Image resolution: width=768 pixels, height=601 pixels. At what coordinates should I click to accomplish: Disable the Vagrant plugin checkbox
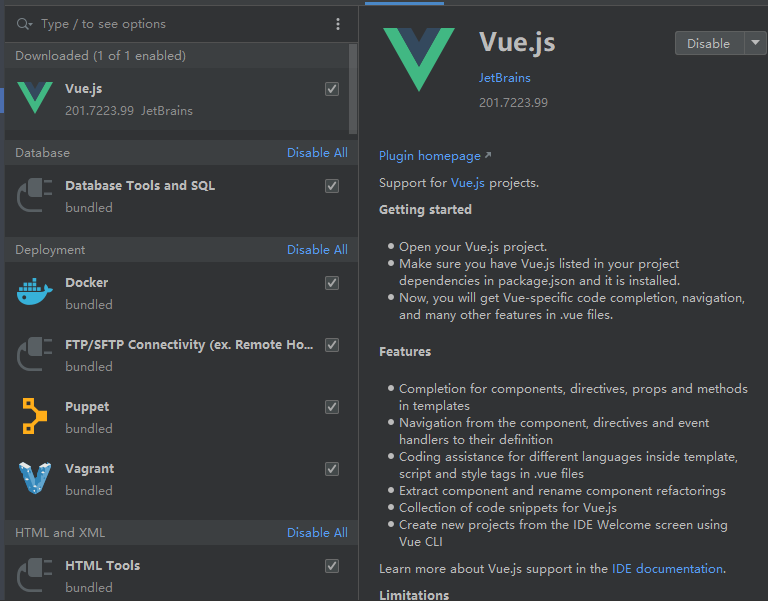332,469
